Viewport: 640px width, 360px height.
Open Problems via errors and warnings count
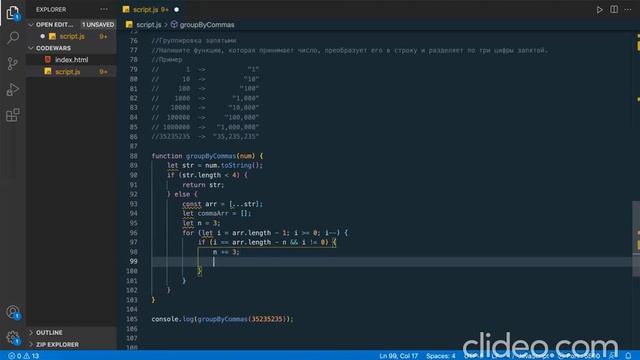24,356
